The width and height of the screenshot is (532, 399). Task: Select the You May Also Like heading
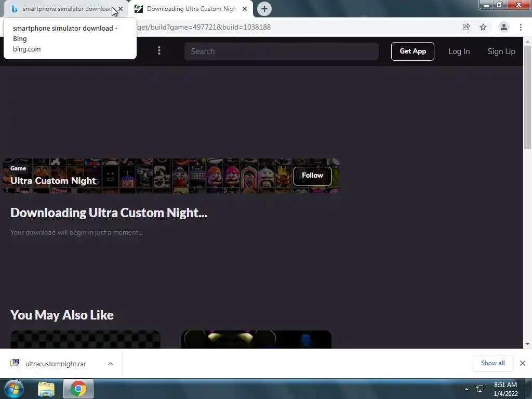tap(62, 315)
